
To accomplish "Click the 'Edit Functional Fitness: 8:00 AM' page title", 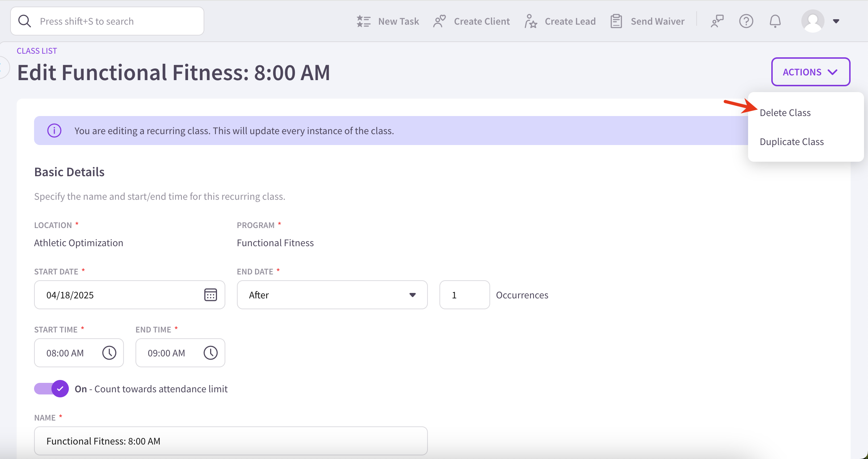I will point(174,73).
